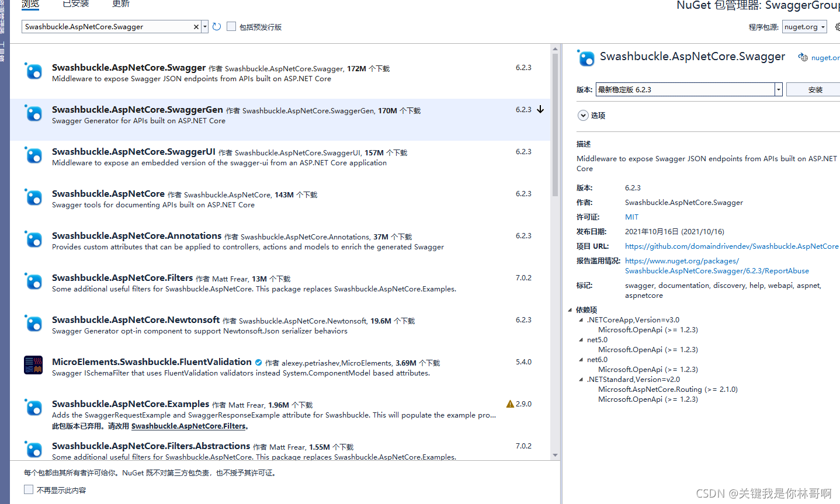Screen dimensions: 840x504
Task: Select the Swashbuckle.AspNetCore.SwaggerUI package title
Action: click(134, 152)
